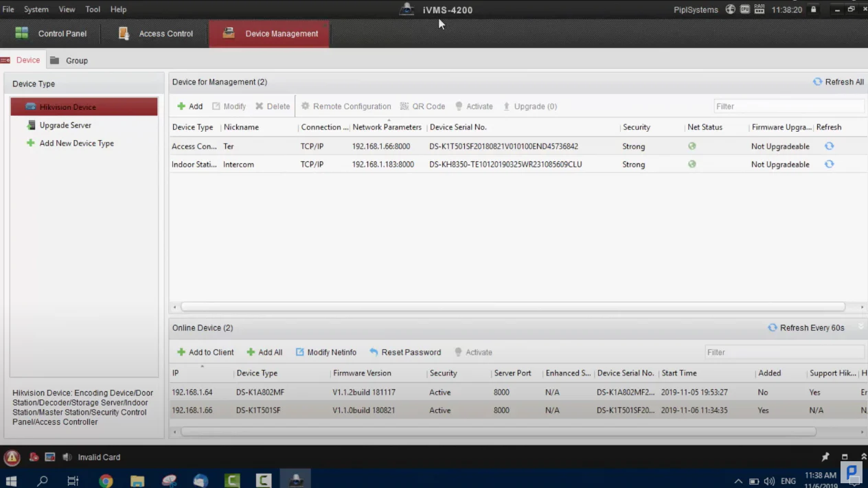Click Refresh All devices
This screenshot has height=488, width=868.
[x=838, y=82]
